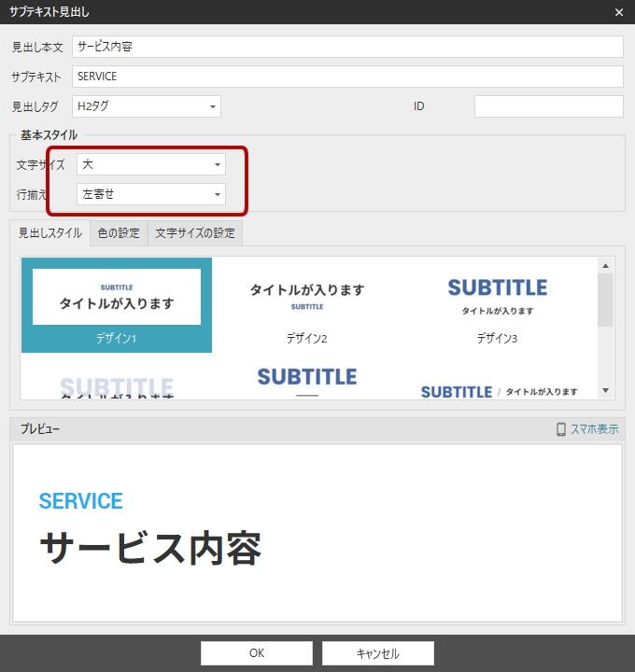Image resolution: width=635 pixels, height=672 pixels.
Task: Open the 文字サイズの設定 tab
Action: (195, 233)
